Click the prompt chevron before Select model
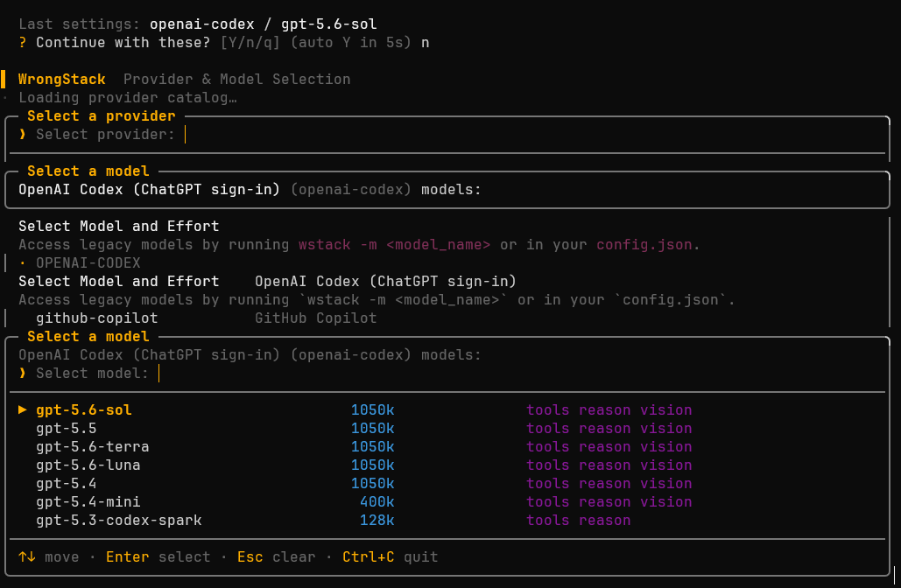901x588 pixels. (x=23, y=374)
